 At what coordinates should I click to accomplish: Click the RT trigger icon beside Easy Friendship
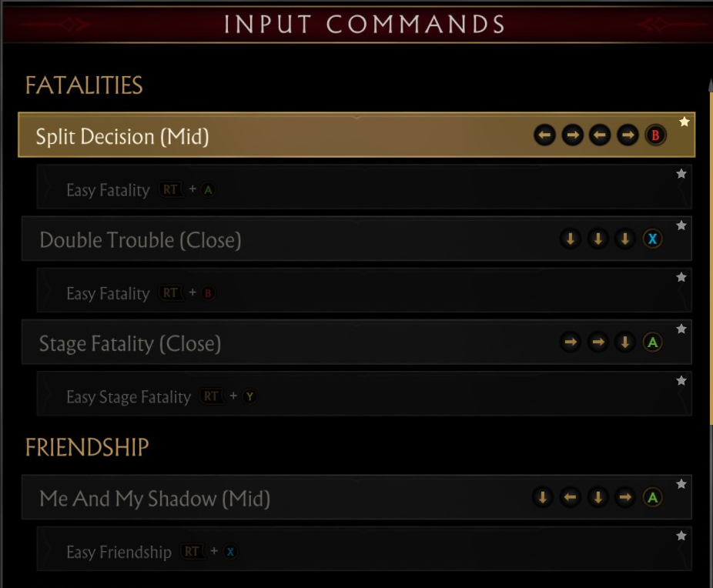192,551
